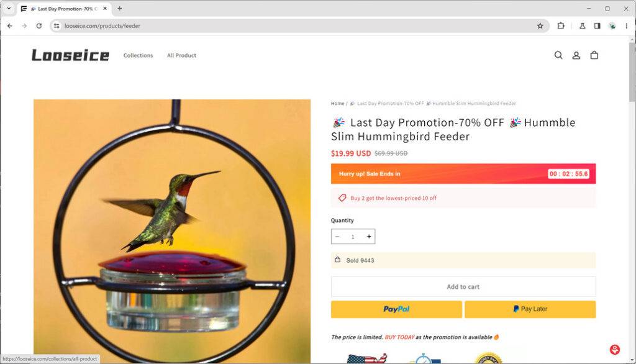Pay with the PayPal button

pos(396,309)
